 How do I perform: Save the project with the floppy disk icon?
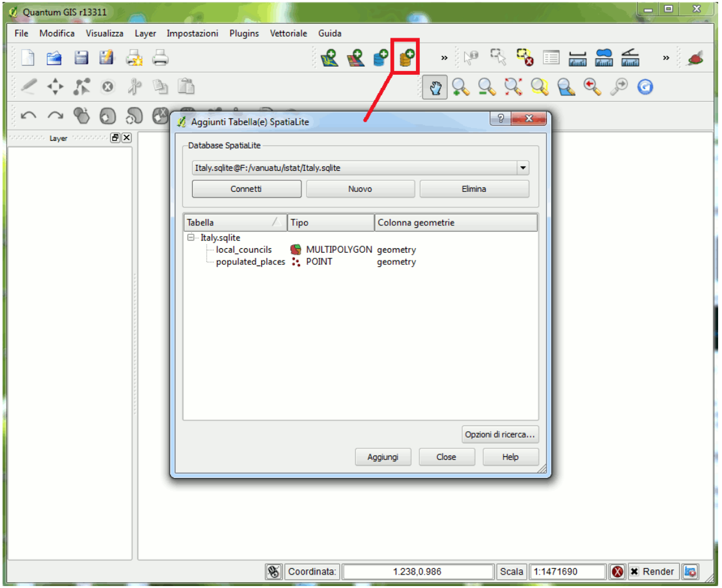point(81,58)
